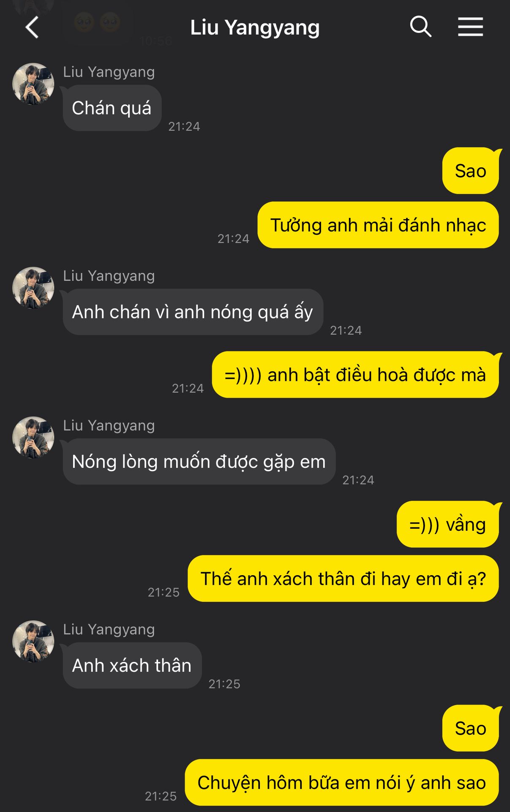This screenshot has height=812, width=510.
Task: Select 'Nóng lòng muốn được gặp em' bubble
Action: point(199,461)
